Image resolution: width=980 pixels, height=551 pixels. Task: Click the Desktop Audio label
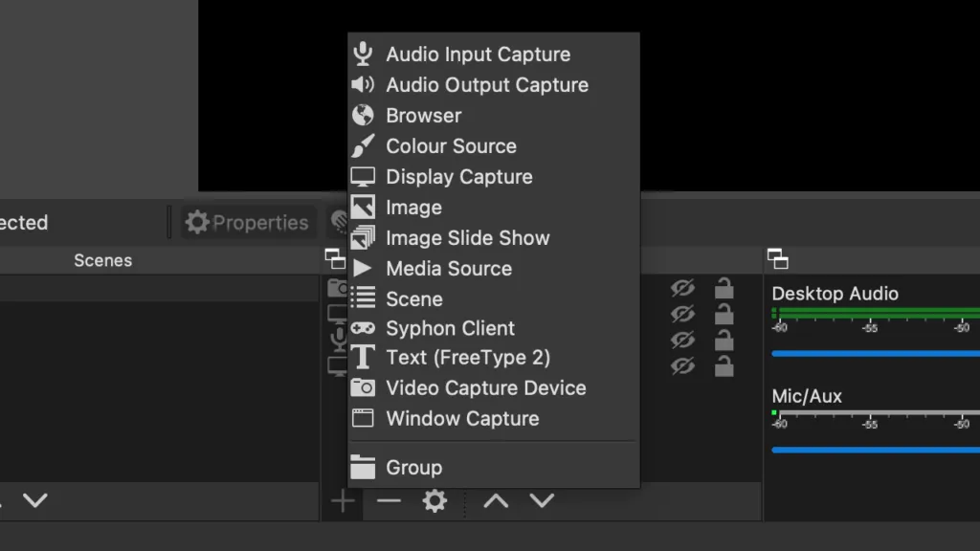[835, 294]
